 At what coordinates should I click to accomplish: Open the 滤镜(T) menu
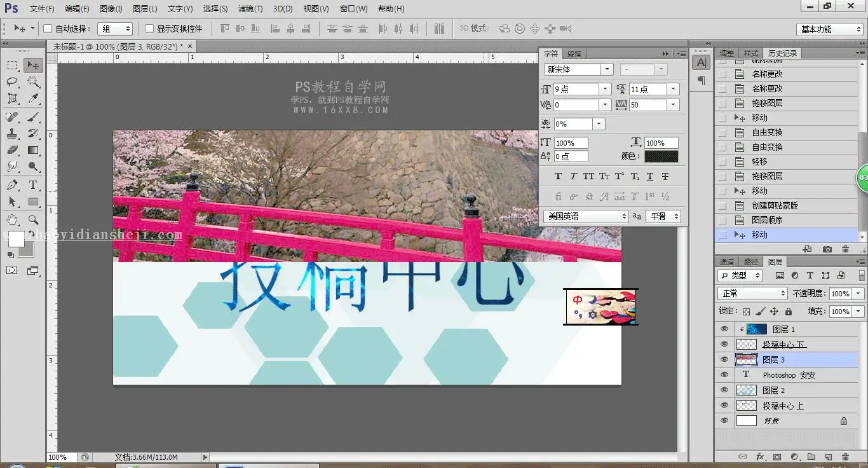[250, 9]
